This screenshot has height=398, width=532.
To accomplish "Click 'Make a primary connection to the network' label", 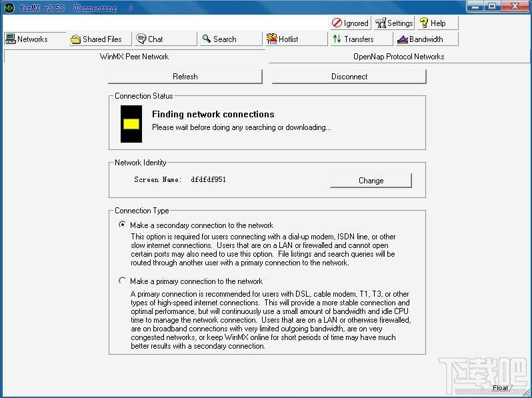I will 197,281.
